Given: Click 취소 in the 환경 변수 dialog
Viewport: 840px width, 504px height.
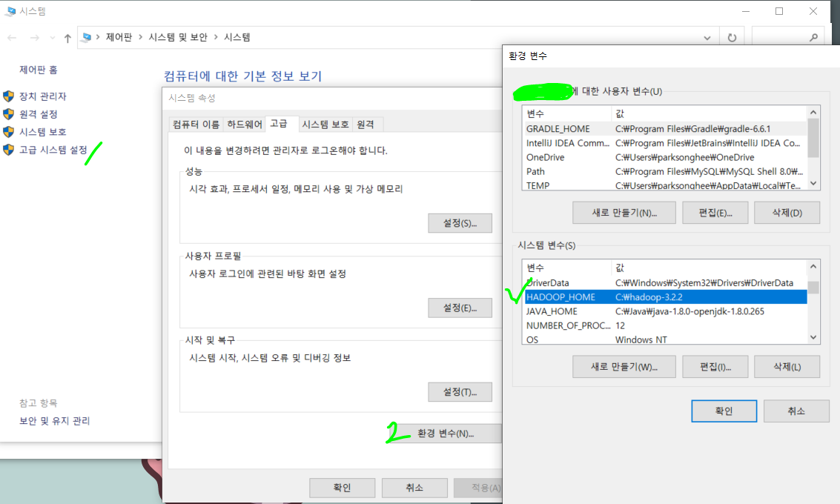Looking at the screenshot, I should click(x=796, y=411).
